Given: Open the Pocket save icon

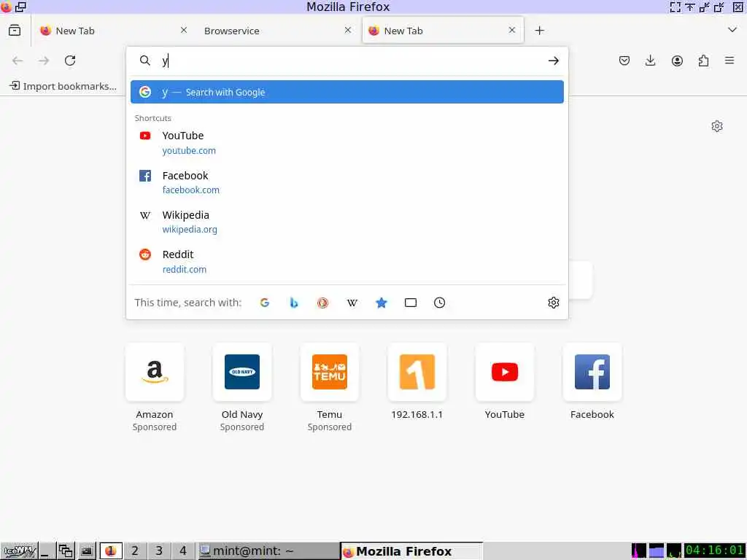Looking at the screenshot, I should point(624,61).
